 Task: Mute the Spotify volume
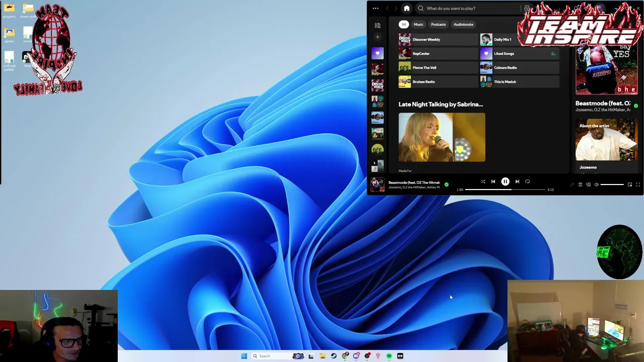click(x=596, y=185)
